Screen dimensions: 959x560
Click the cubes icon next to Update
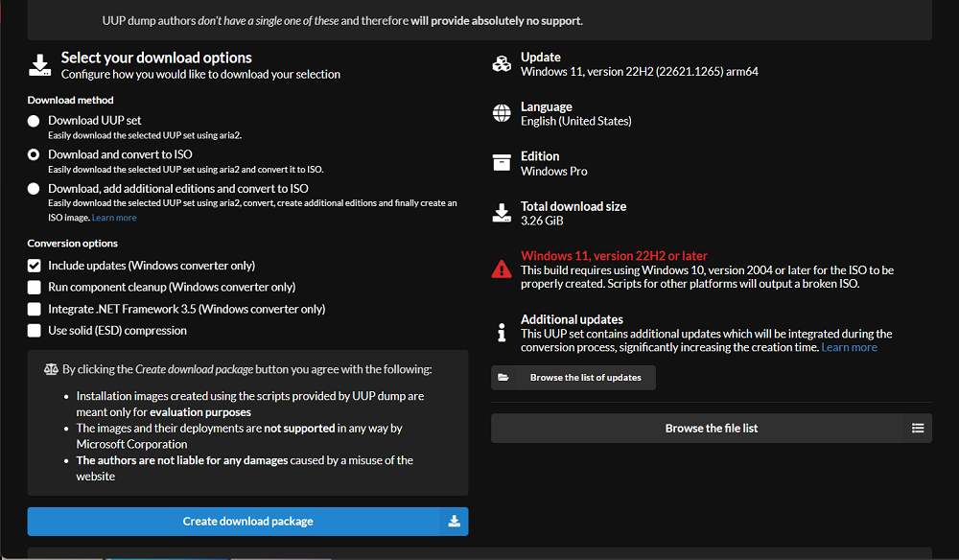(x=502, y=63)
